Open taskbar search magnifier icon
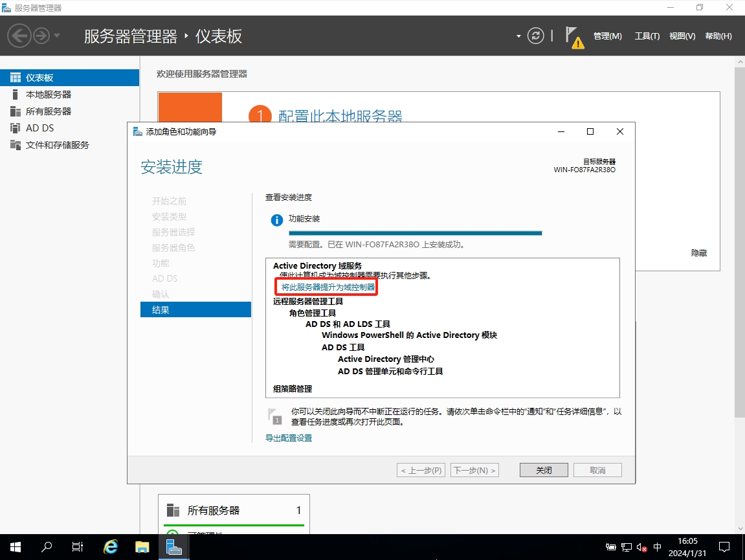 coord(47,547)
